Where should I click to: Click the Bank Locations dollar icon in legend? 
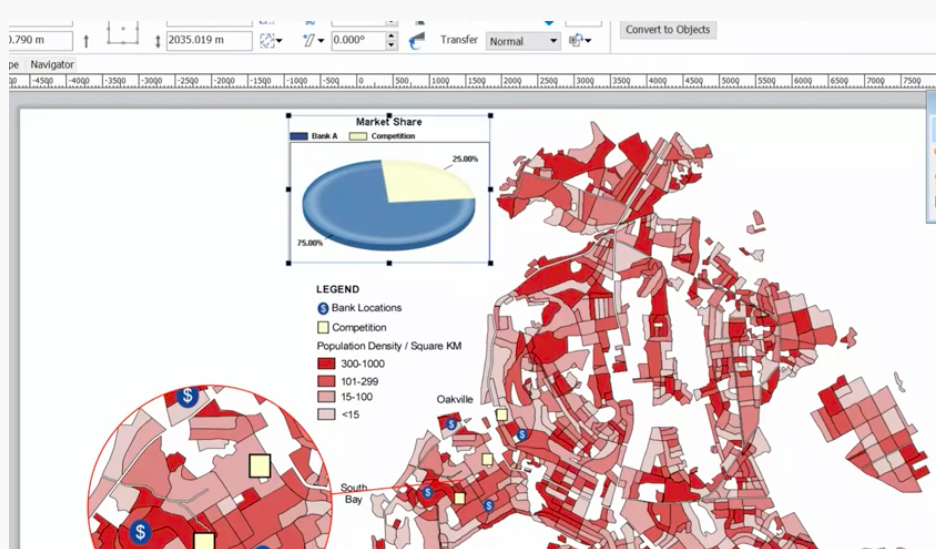[x=323, y=309]
